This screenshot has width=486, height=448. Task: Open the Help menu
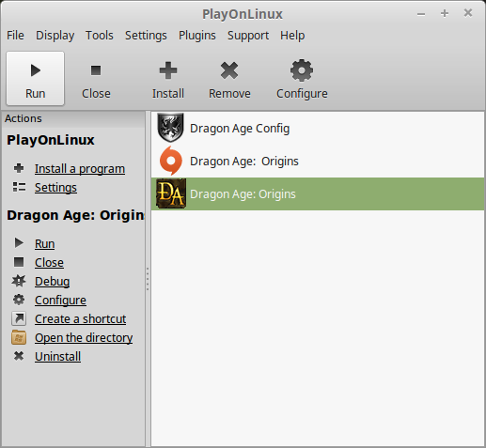[292, 36]
